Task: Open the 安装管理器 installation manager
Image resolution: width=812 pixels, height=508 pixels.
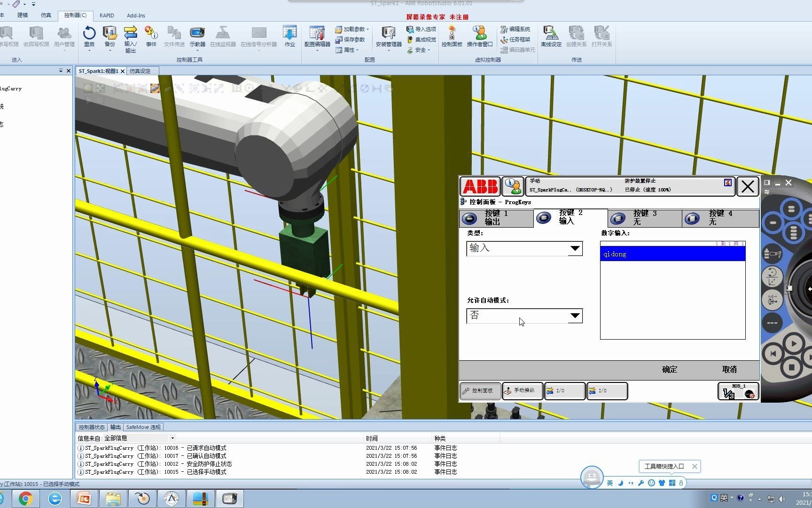Action: 389,36
